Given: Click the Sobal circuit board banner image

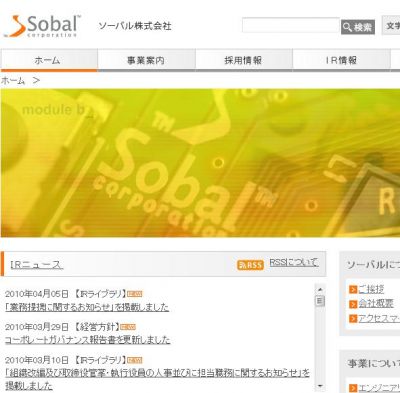Looking at the screenshot, I should [200, 163].
